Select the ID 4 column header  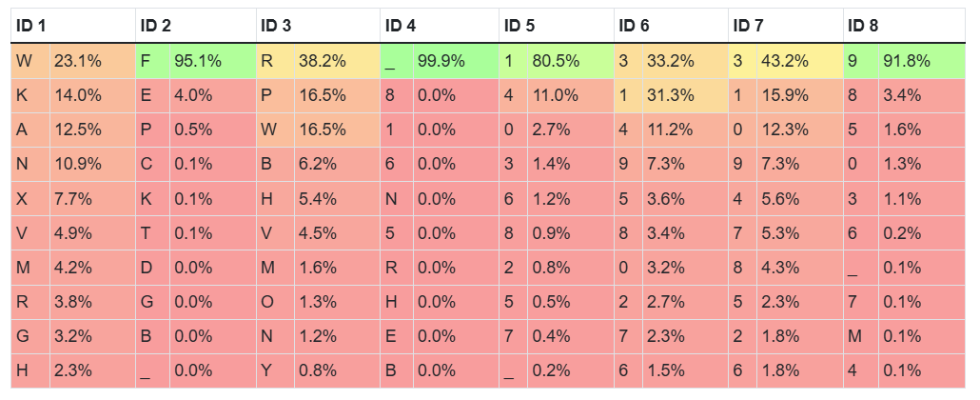coord(439,25)
